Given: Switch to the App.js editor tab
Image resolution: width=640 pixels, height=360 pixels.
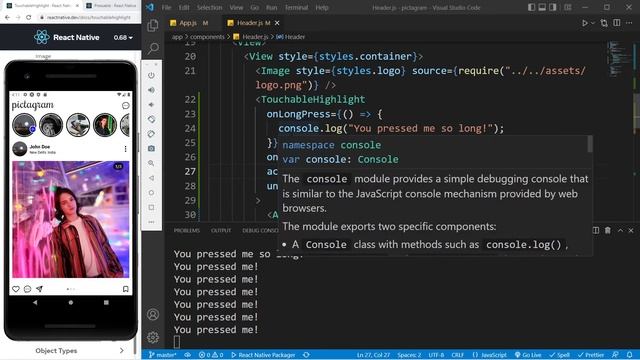Looking at the screenshot, I should point(189,23).
